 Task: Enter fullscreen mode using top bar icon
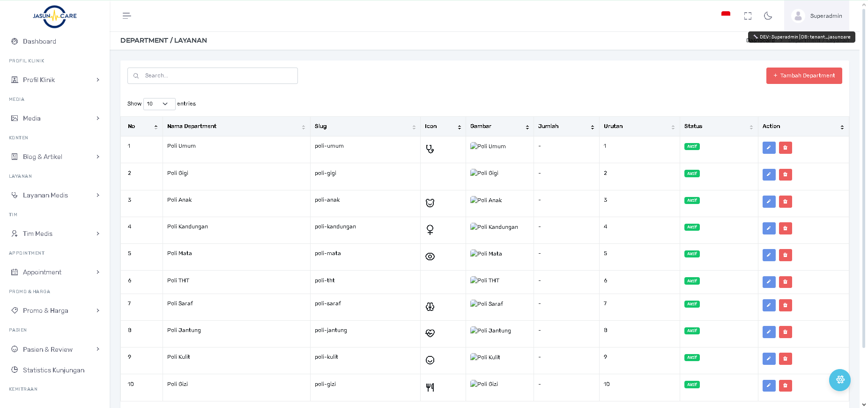point(748,16)
